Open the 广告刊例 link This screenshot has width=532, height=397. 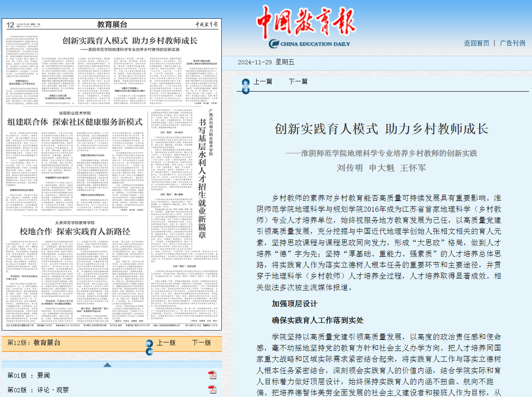[512, 43]
